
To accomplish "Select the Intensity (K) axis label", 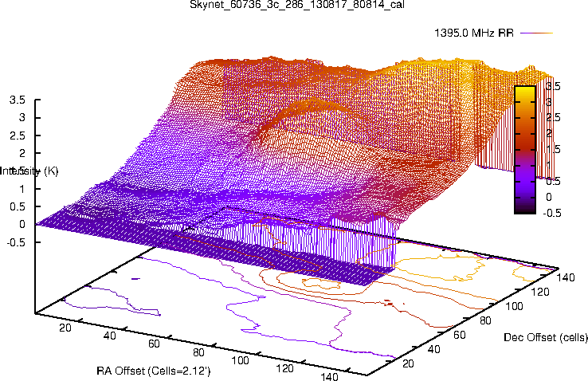I will tap(29, 171).
